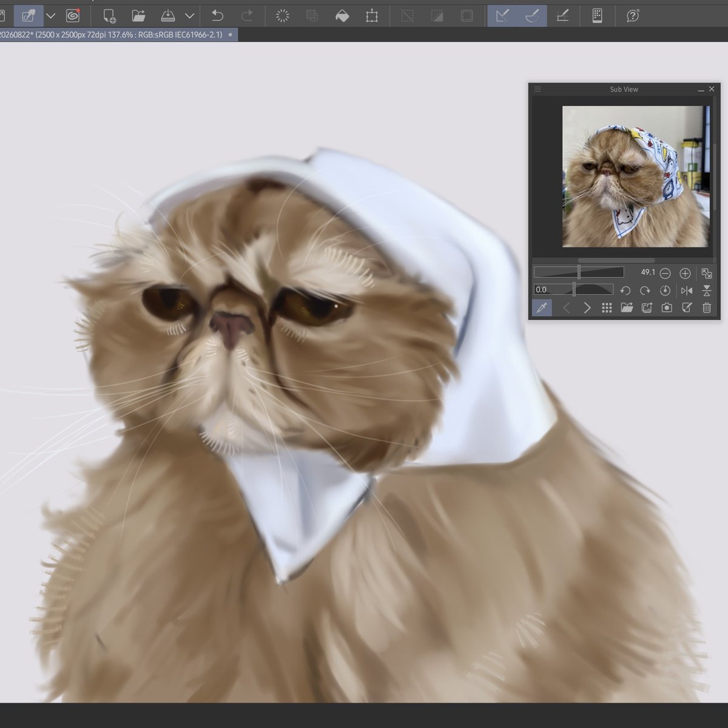The width and height of the screenshot is (728, 728).
Task: Flip the Sub View image horizontally
Action: point(687,291)
